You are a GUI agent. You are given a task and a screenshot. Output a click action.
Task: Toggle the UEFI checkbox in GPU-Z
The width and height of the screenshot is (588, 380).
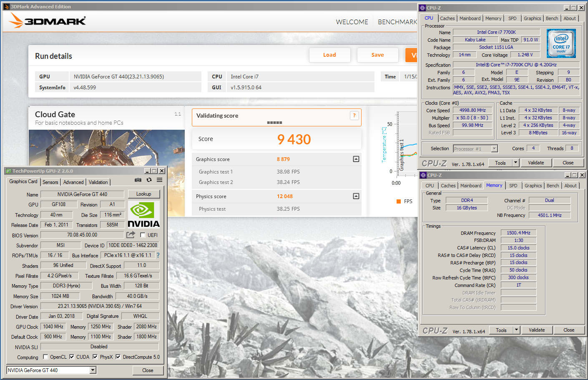coord(143,235)
